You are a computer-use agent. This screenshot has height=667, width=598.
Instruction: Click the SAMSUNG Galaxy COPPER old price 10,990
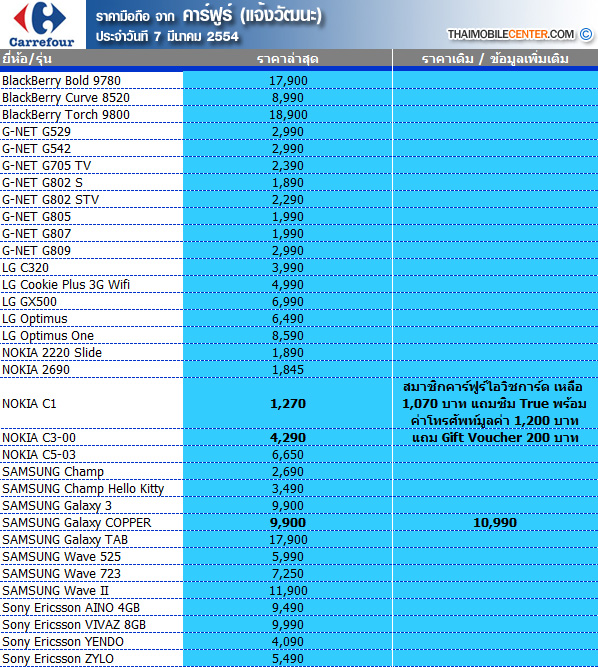(x=495, y=522)
